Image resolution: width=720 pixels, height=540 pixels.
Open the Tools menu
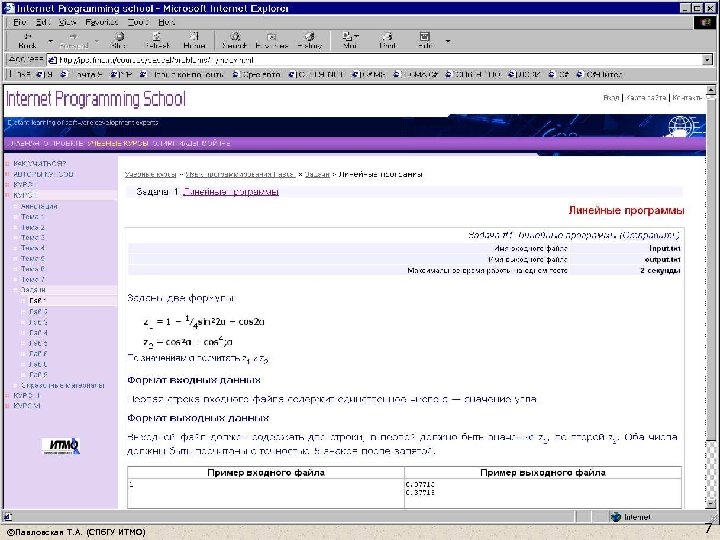coord(138,22)
